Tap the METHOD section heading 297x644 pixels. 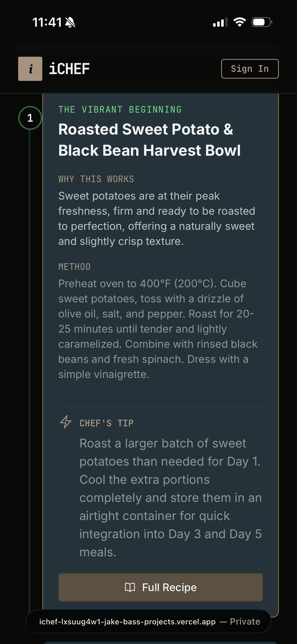coord(75,266)
